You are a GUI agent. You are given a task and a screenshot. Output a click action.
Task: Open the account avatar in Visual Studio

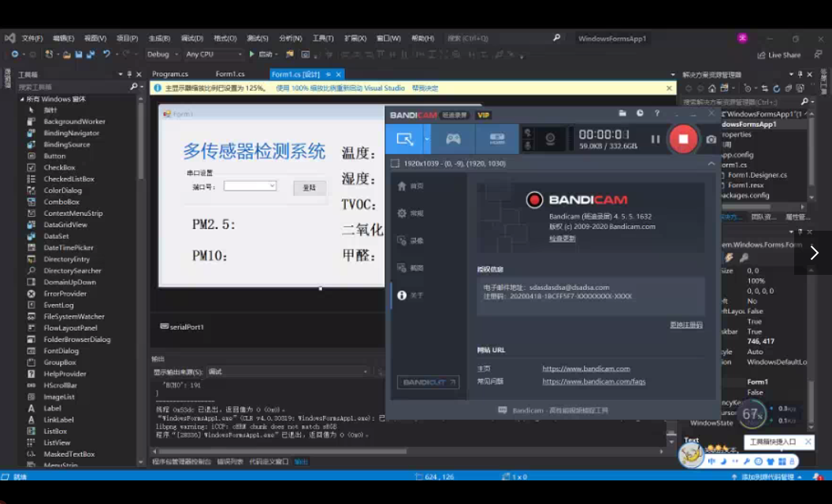742,38
